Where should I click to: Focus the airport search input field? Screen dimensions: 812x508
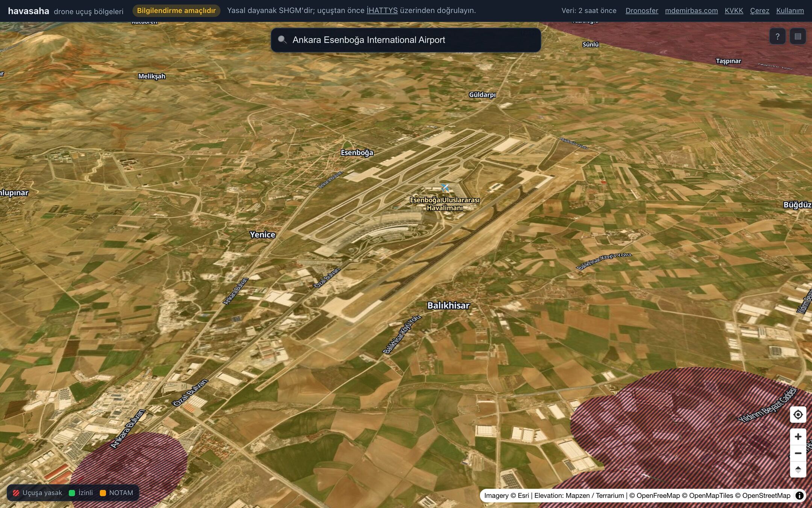tap(406, 40)
